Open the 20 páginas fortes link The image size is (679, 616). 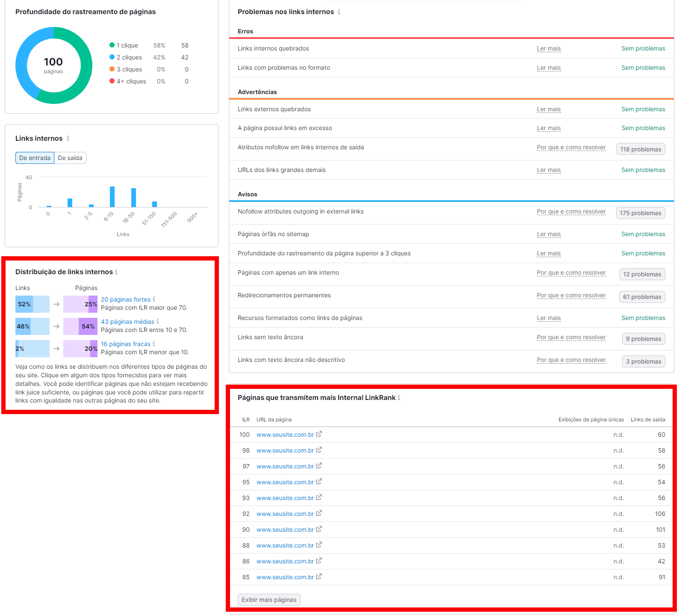[x=126, y=299]
